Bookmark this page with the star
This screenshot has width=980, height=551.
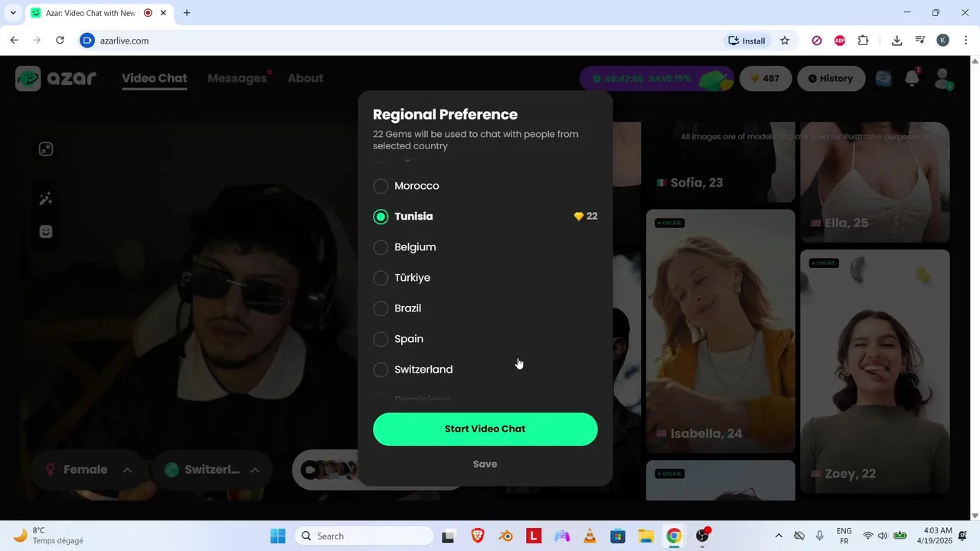tap(785, 41)
